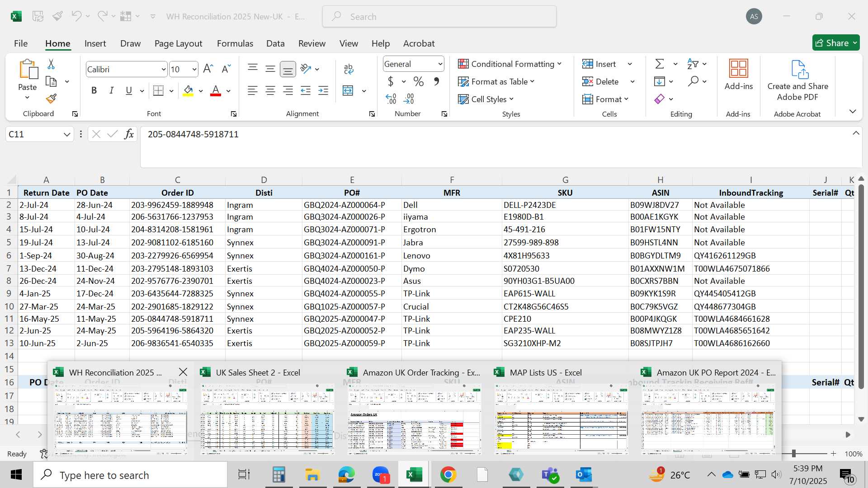Image resolution: width=868 pixels, height=488 pixels.
Task: Click the Undo arrow icon
Action: click(x=76, y=16)
